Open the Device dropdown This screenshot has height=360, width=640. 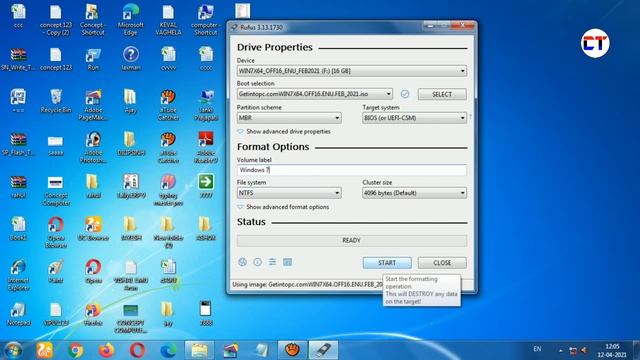coord(352,71)
